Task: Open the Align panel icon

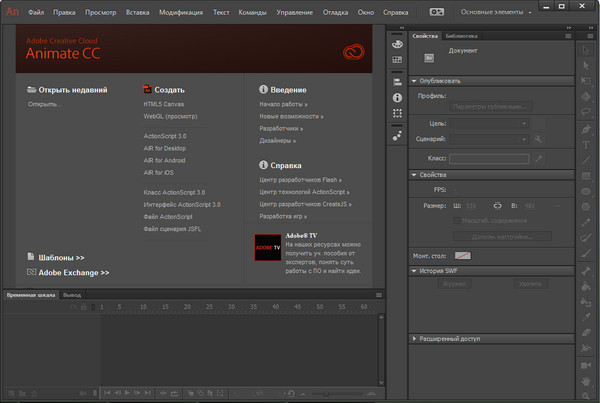Action: coord(398,81)
